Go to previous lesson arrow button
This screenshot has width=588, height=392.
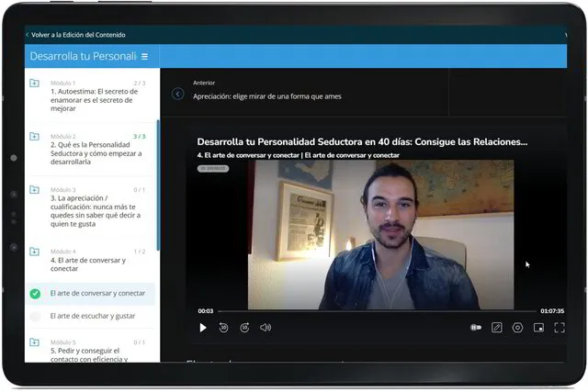point(178,94)
